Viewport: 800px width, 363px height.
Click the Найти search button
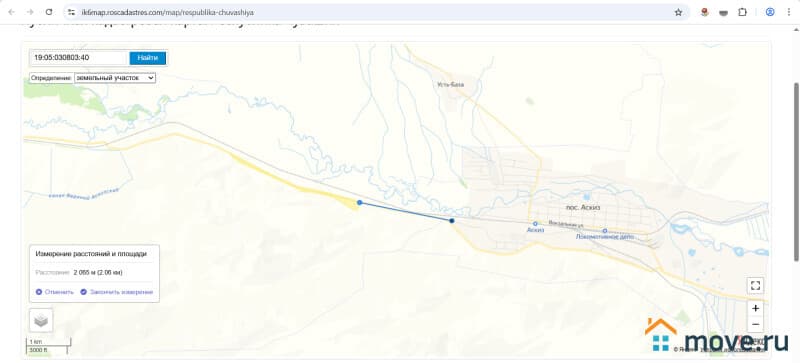click(147, 58)
